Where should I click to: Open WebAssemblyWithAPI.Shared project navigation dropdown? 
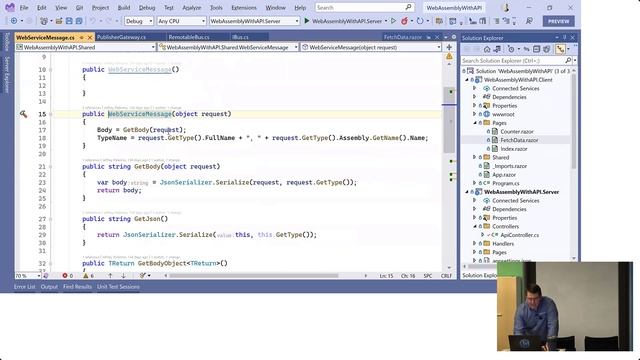(x=85, y=47)
